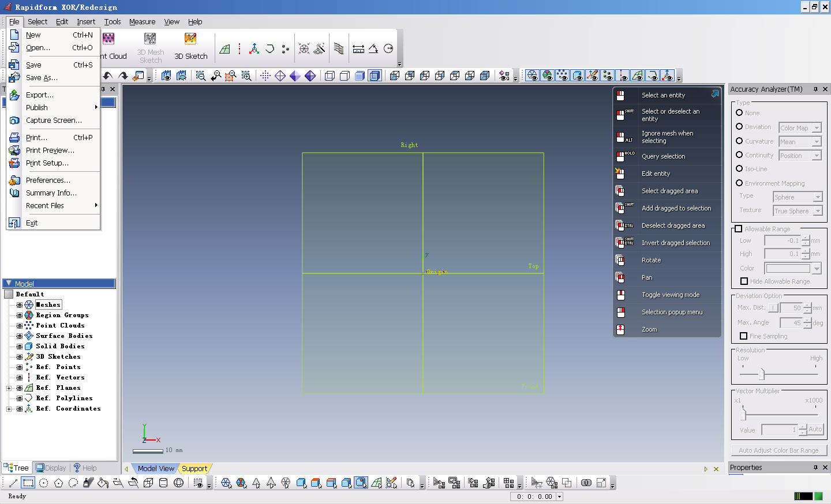The width and height of the screenshot is (831, 504).
Task: Click the Ref. Plane creation icon
Action: pos(225,49)
